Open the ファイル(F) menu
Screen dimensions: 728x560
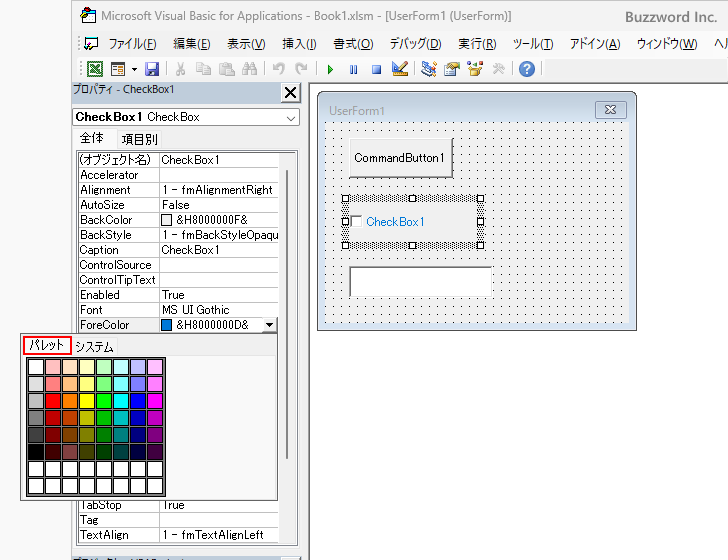pos(132,44)
